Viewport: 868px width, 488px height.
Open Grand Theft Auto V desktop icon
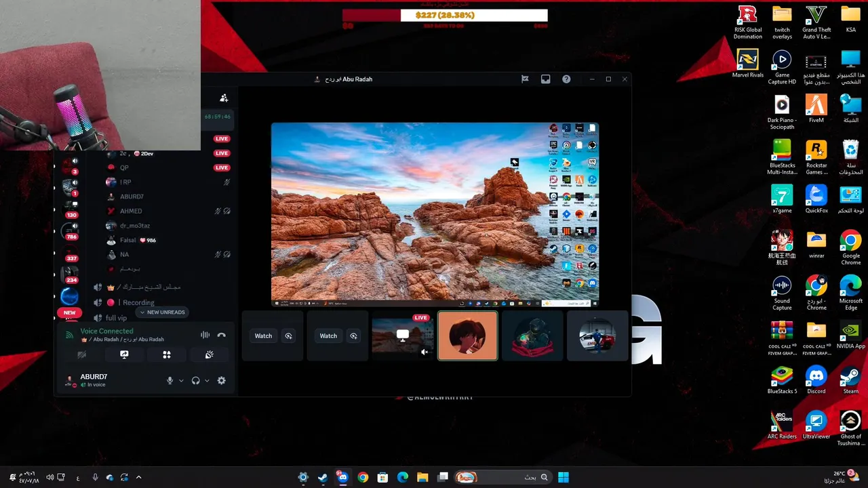tap(816, 23)
